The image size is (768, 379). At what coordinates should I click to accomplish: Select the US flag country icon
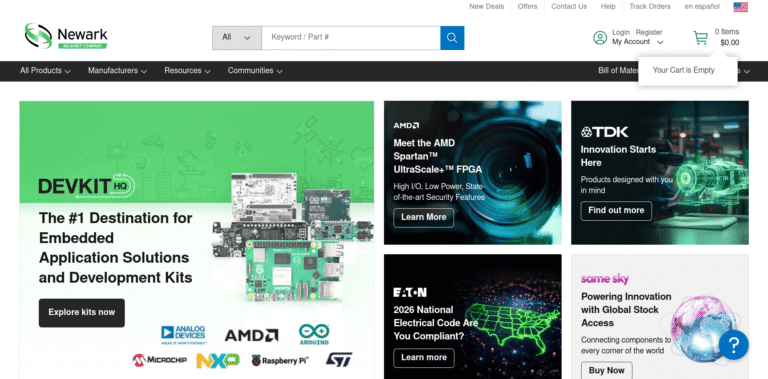coord(740,7)
